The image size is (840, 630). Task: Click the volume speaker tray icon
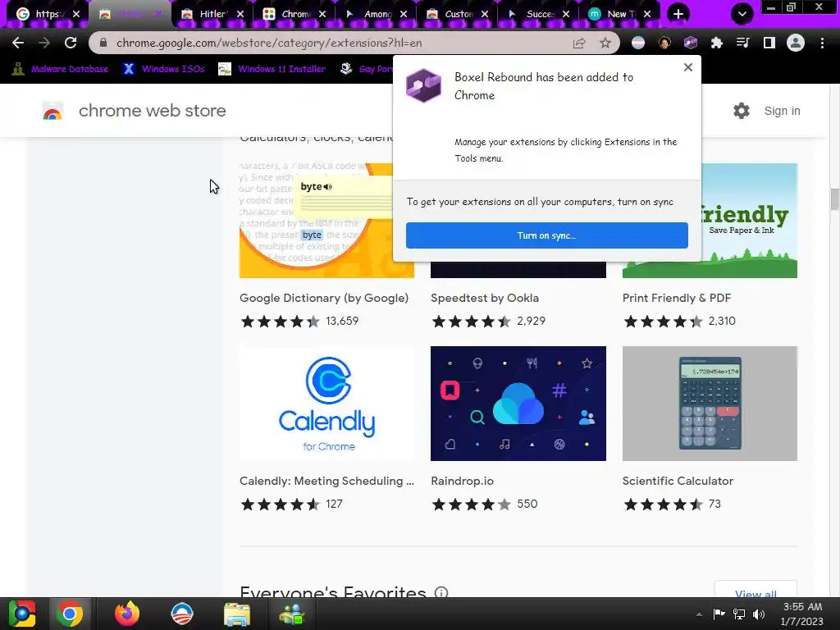pos(759,614)
